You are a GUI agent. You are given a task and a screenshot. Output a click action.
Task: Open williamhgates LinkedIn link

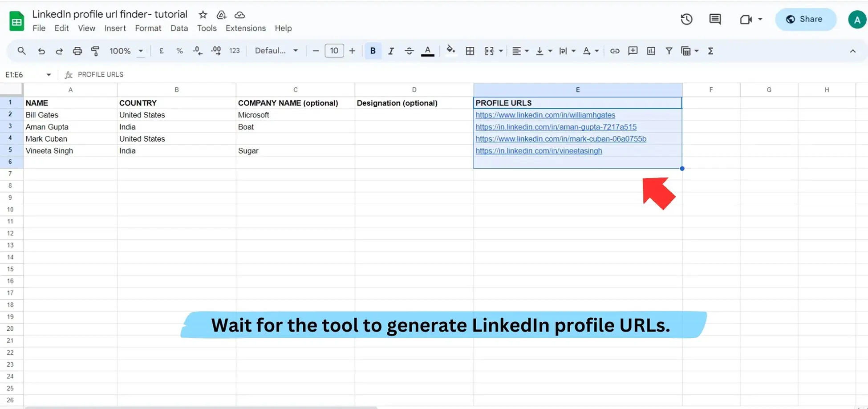[545, 115]
